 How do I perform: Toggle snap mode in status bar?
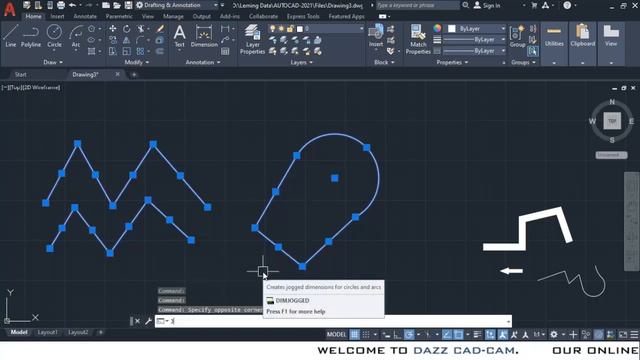[x=366, y=335]
